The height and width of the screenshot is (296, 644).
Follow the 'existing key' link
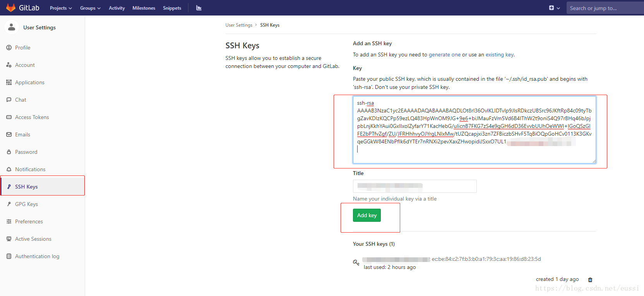pyautogui.click(x=500, y=54)
